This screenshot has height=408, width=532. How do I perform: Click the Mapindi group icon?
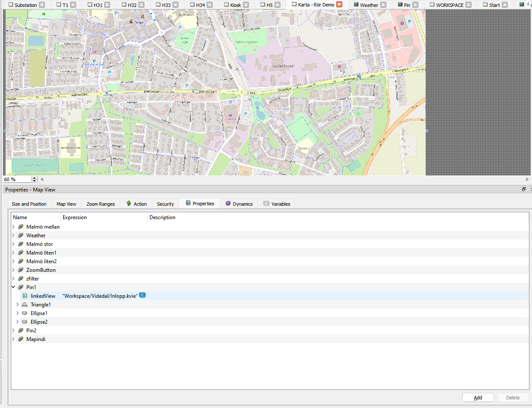pos(20,339)
